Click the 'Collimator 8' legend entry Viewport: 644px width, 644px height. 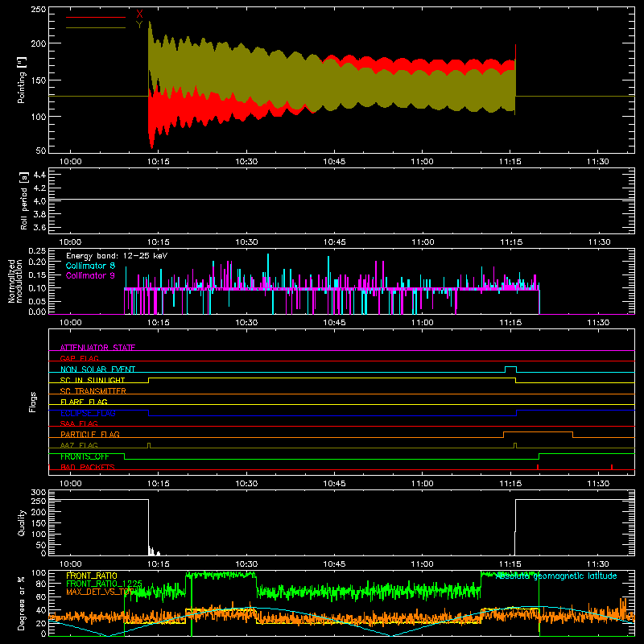(90, 266)
